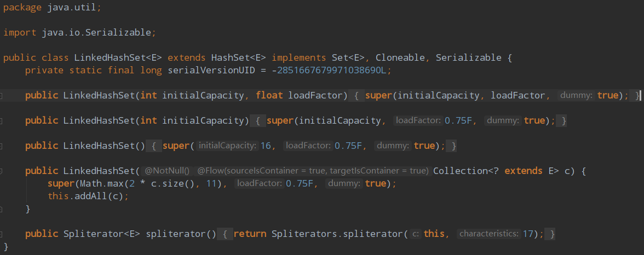Expand fold marker beside no-argument LinkedHashSet() constructor
Screen dimensions: 644x255
tap(2, 146)
